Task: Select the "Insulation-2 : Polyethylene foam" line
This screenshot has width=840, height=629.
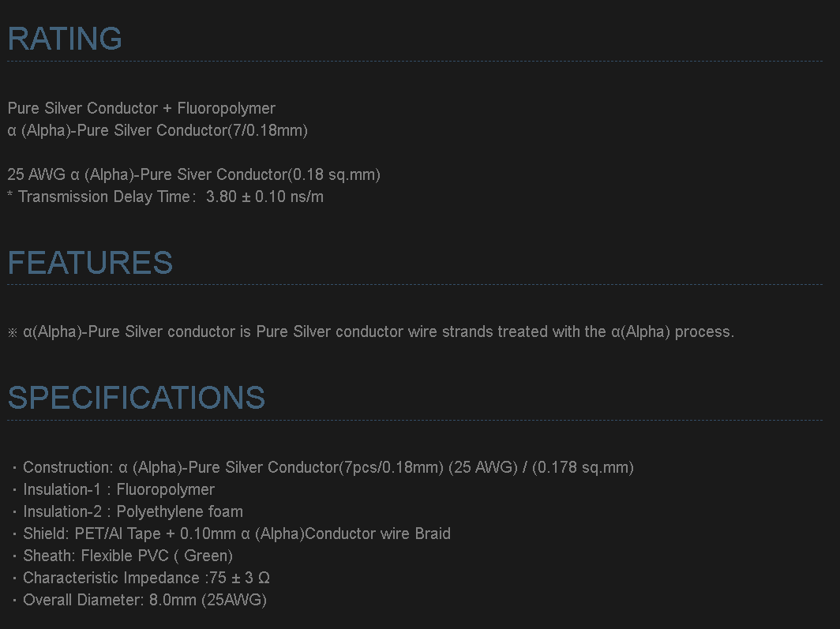Action: tap(133, 511)
